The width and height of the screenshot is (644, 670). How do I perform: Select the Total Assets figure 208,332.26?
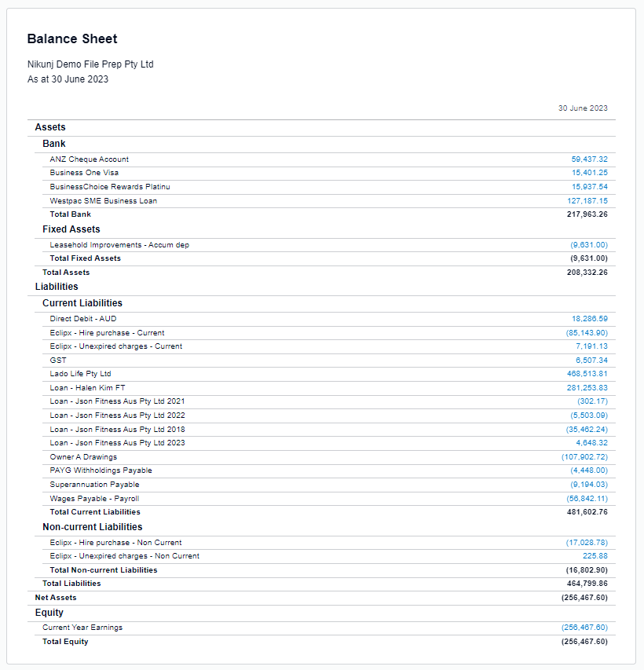[587, 273]
